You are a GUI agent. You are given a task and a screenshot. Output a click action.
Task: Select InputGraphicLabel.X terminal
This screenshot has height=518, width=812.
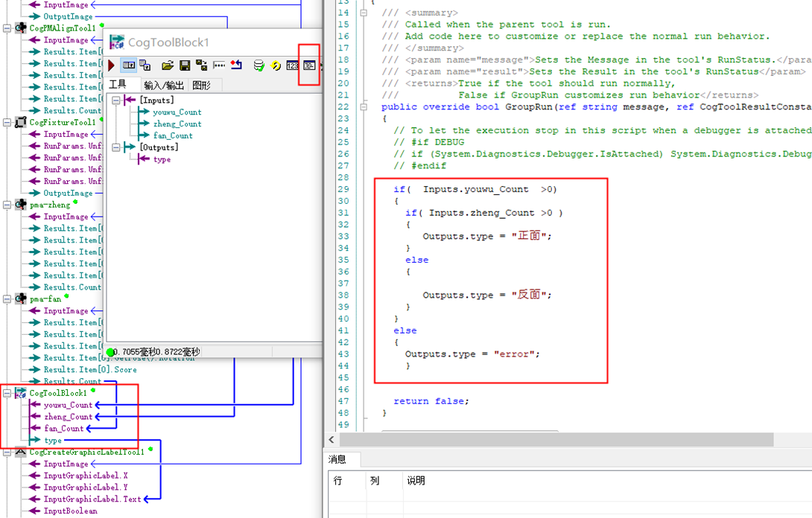pos(86,476)
